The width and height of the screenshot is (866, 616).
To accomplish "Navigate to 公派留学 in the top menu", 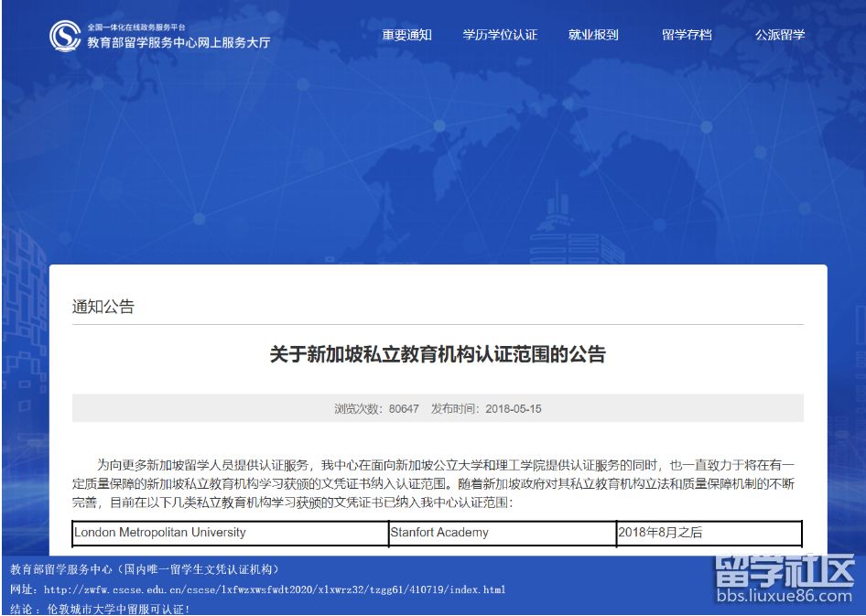I will (x=780, y=35).
